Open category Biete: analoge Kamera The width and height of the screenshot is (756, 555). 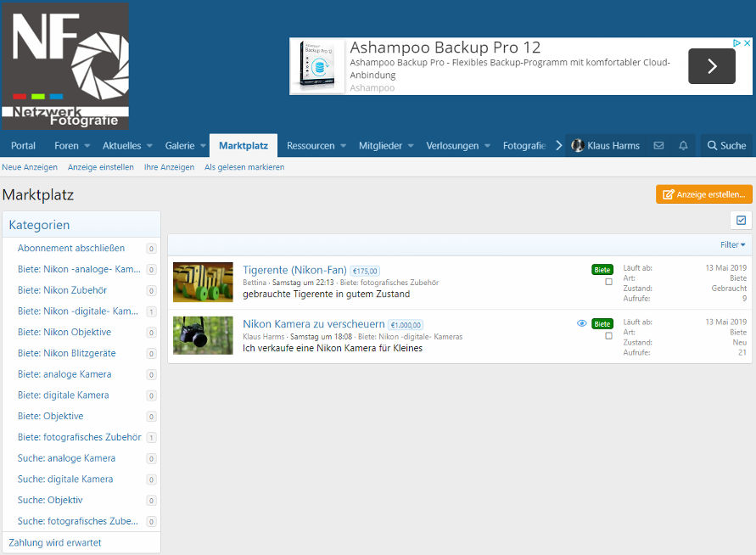tap(64, 374)
